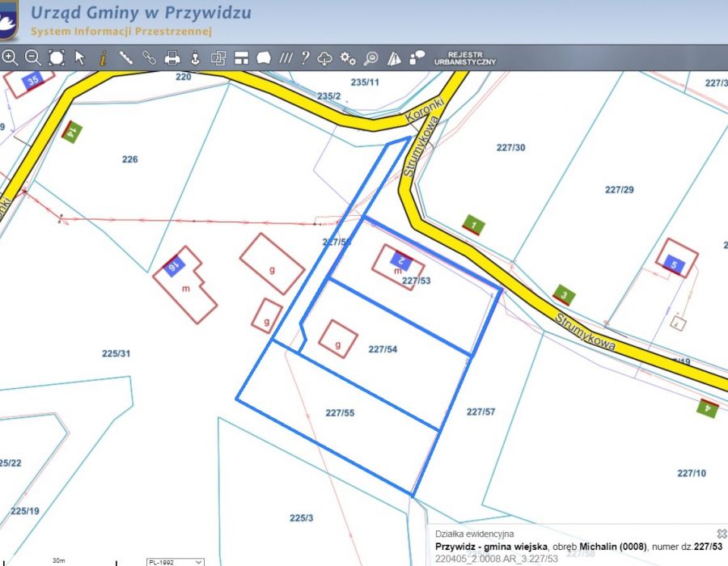Click Michalin (0008) in the popup
This screenshot has width=728, height=566.
[x=613, y=547]
